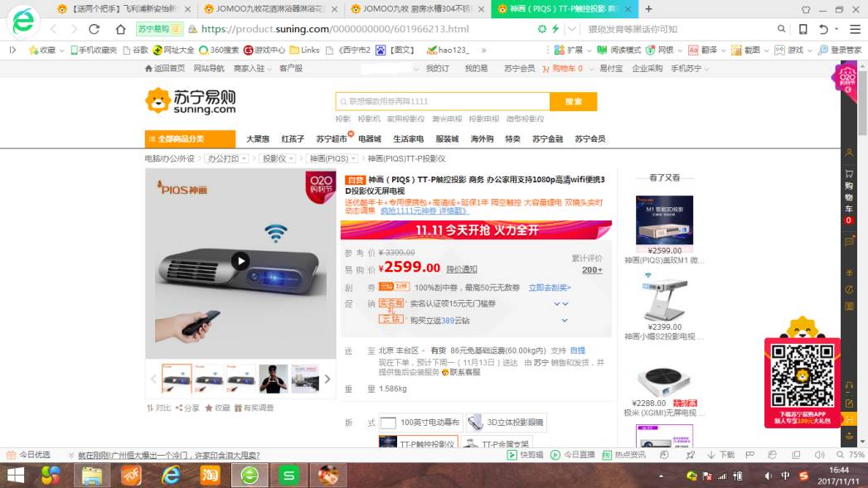Expand 商家入驻 top dropdown
This screenshot has width=868, height=488.
point(252,69)
